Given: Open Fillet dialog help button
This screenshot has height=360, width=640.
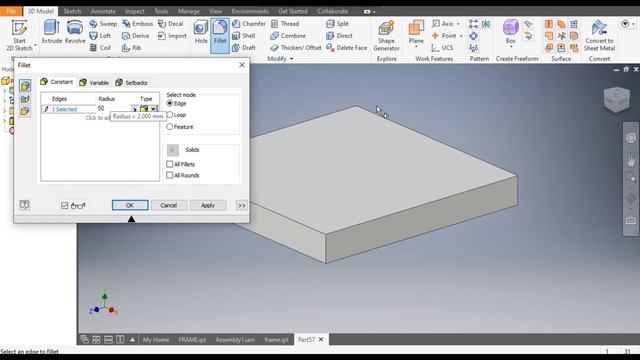Looking at the screenshot, I should [24, 205].
